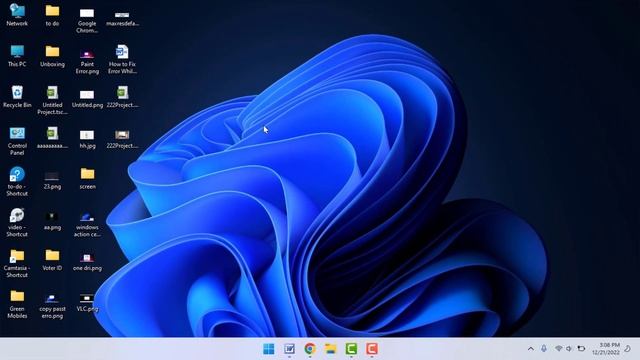Select the 222Project file with green Camtasia icon
Screen dimensions: 640x360
pyautogui.click(x=122, y=97)
